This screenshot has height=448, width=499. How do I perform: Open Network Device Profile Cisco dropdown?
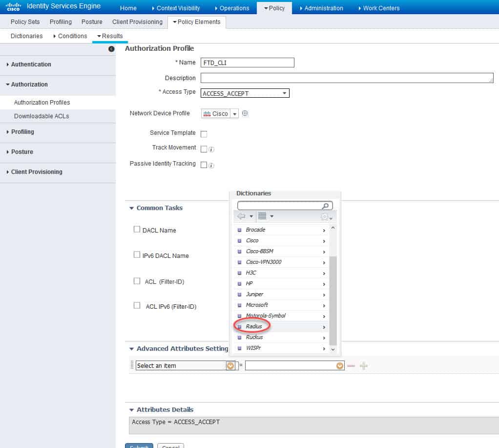point(234,114)
